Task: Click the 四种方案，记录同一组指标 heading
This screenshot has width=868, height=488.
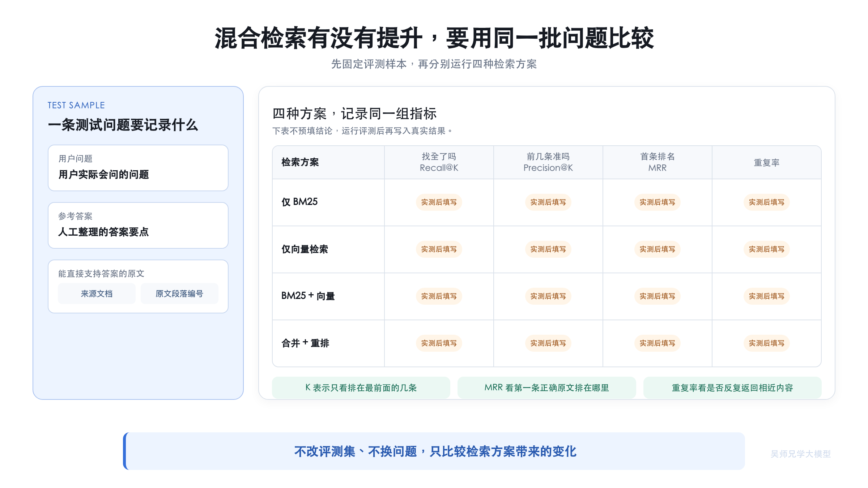Action: pyautogui.click(x=354, y=114)
